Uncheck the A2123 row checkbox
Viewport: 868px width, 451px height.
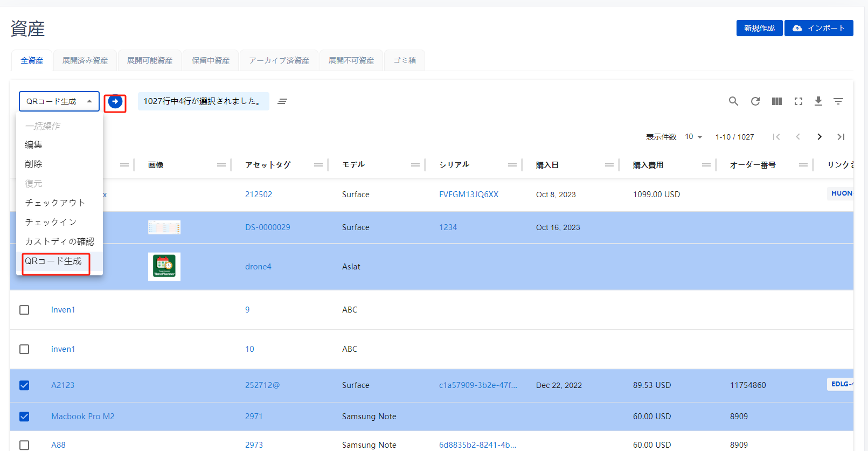click(x=24, y=385)
